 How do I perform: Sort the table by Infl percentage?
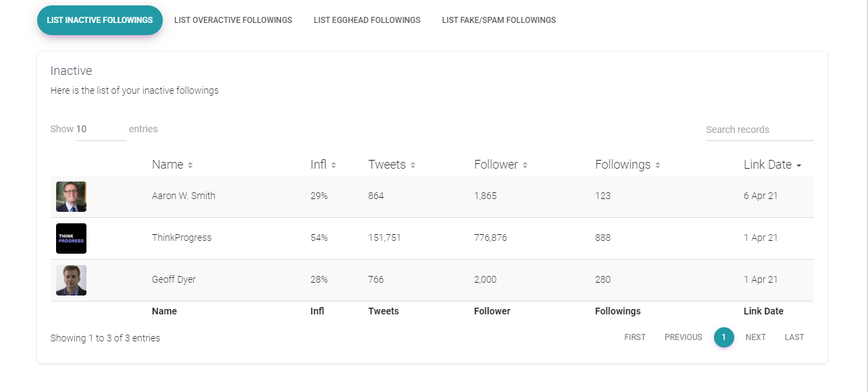click(333, 164)
